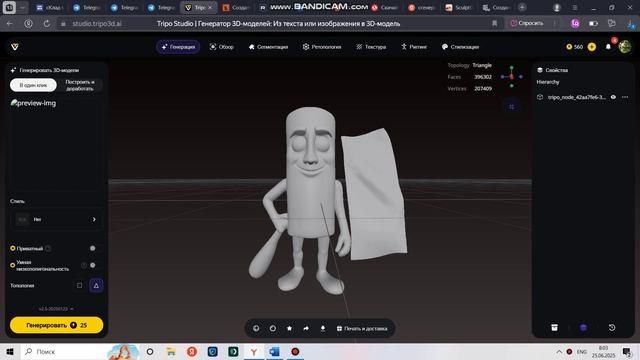The image size is (640, 360).
Task: Click the star favorite icon
Action: (289, 328)
